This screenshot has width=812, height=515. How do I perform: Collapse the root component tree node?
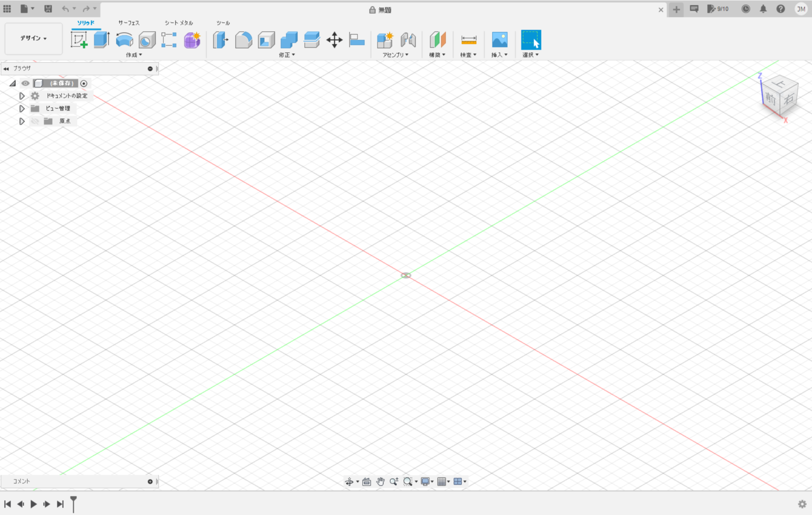click(13, 83)
